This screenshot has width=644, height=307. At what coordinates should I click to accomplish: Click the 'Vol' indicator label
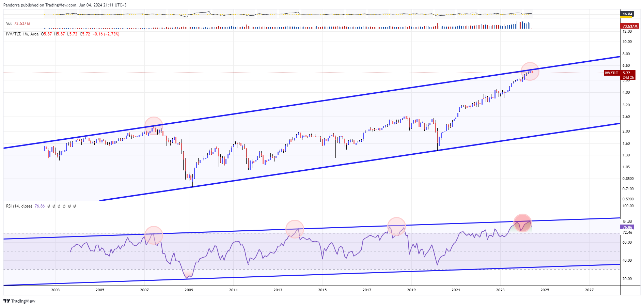[x=9, y=24]
